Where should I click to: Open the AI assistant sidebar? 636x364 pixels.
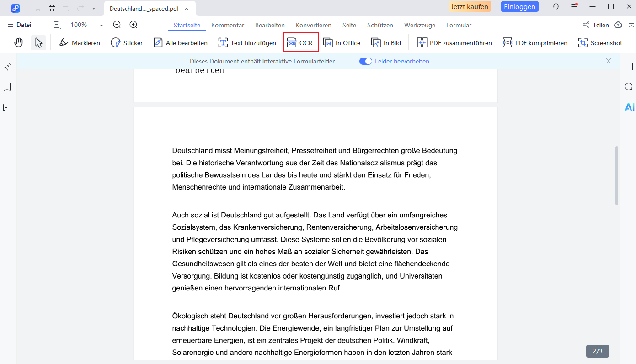(629, 107)
